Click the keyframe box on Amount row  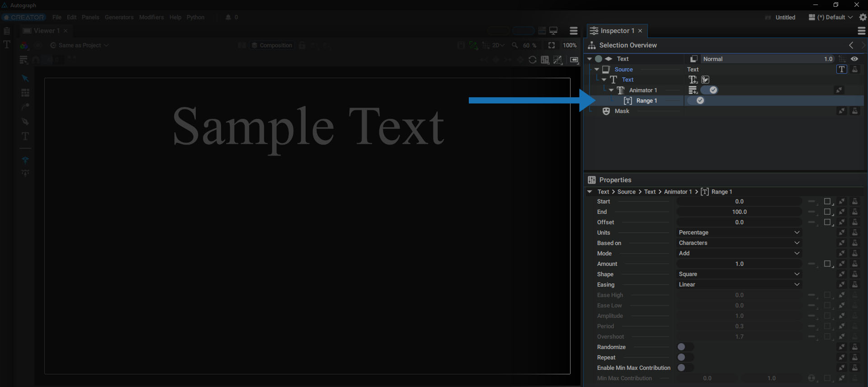[x=828, y=264]
